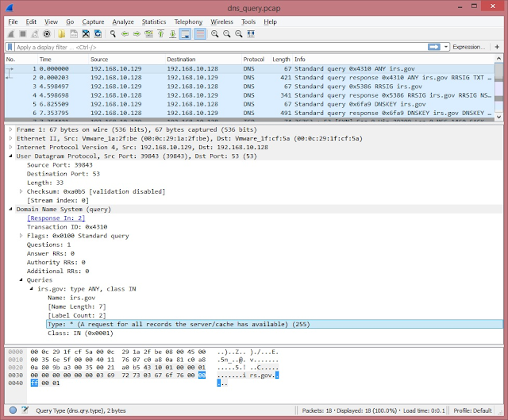Add a filter button with plus icon
The image size is (508, 420).
[497, 47]
